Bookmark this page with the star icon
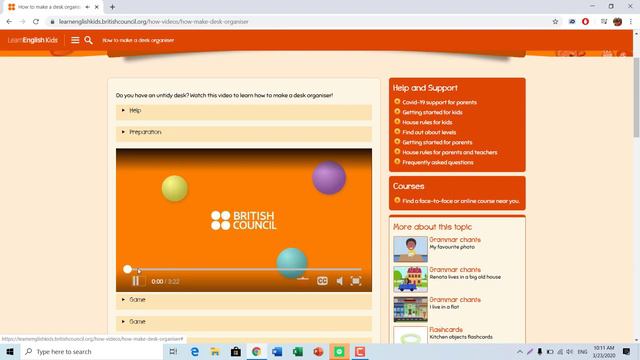Viewport: 640px width, 360px height. pyautogui.click(x=555, y=22)
